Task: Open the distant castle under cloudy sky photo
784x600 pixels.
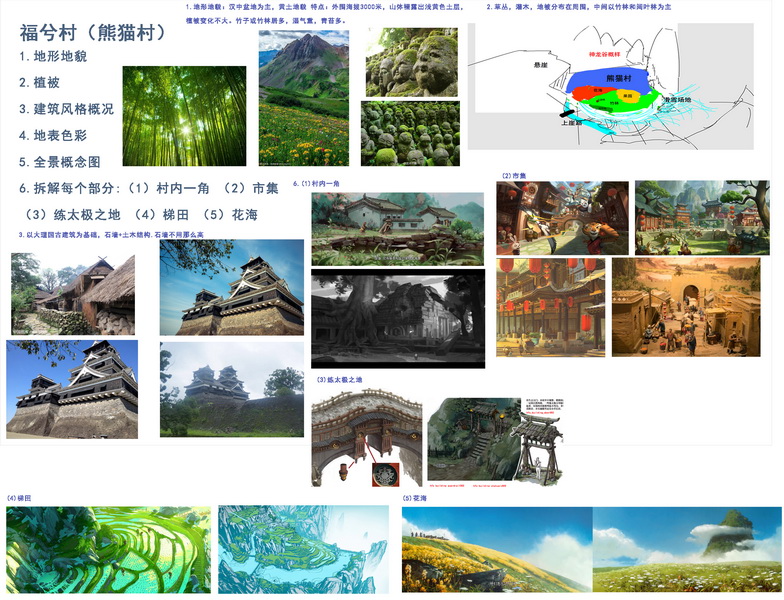Action: [232, 390]
